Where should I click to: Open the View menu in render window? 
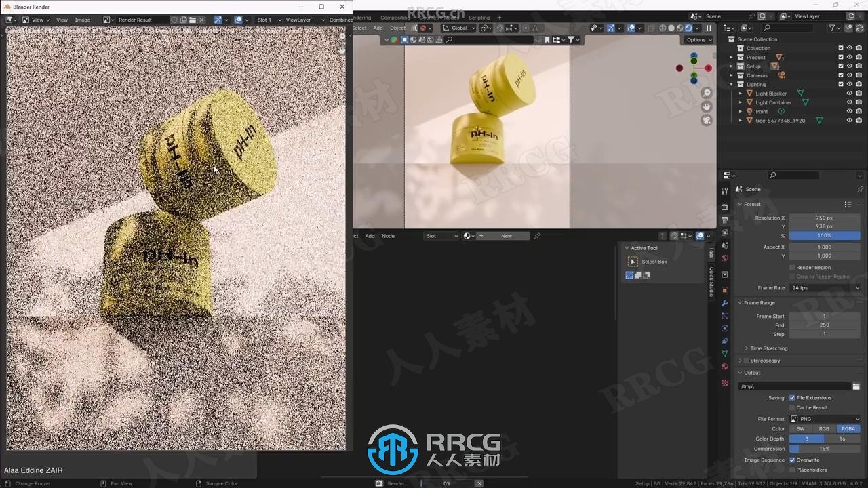pyautogui.click(x=62, y=20)
